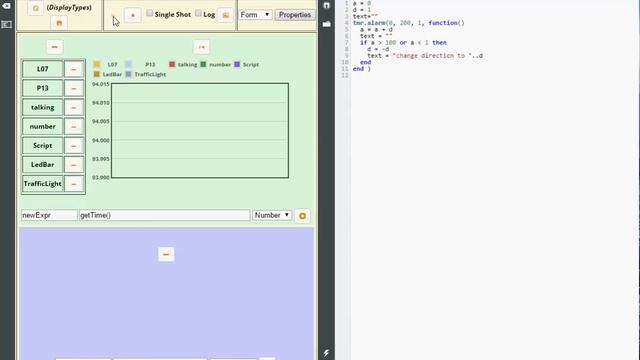
Task: Click the icon left of DisplayTypes label
Action: (36, 8)
